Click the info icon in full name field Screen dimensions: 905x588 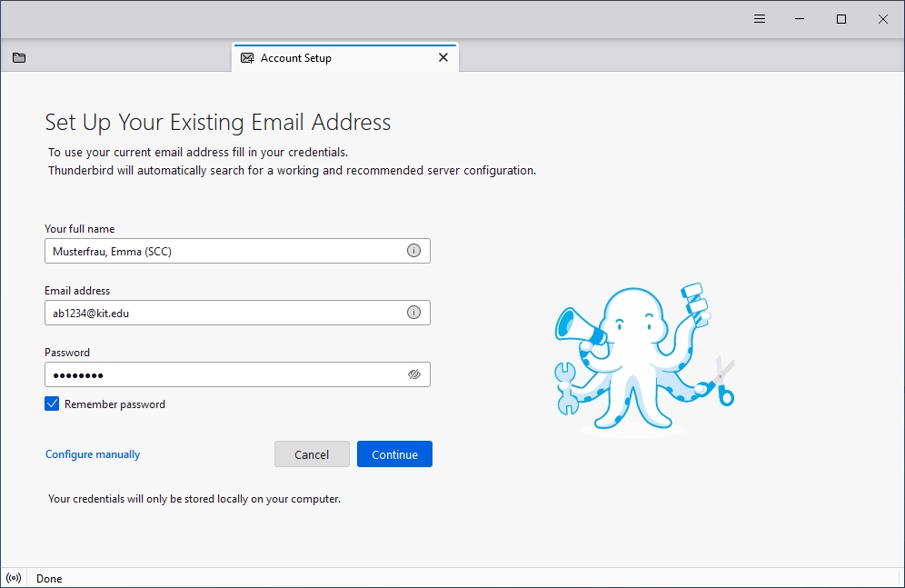413,251
